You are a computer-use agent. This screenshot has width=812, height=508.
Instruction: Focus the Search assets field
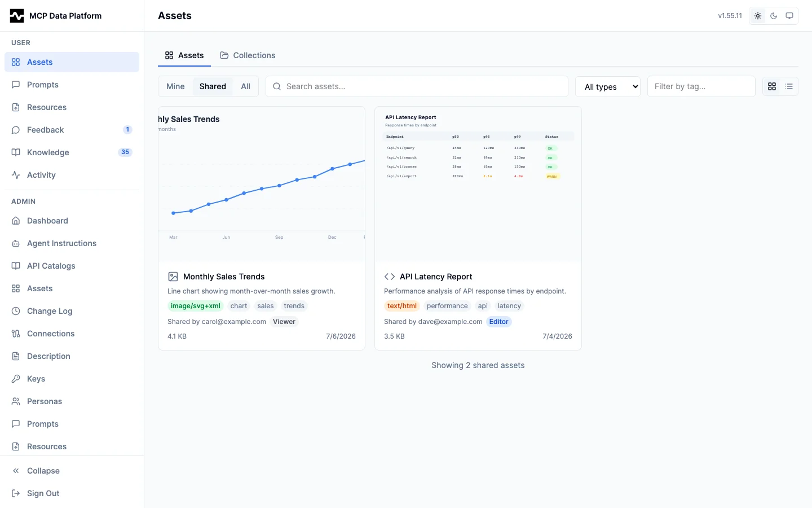417,86
